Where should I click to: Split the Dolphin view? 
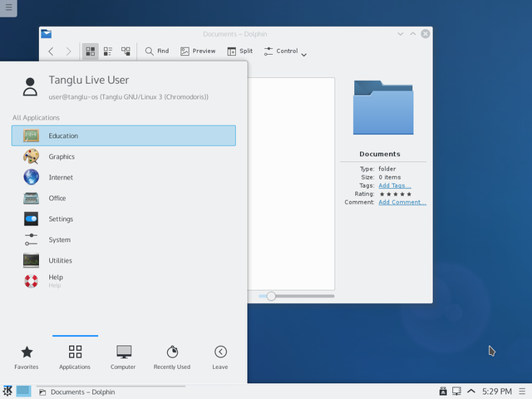pos(240,51)
